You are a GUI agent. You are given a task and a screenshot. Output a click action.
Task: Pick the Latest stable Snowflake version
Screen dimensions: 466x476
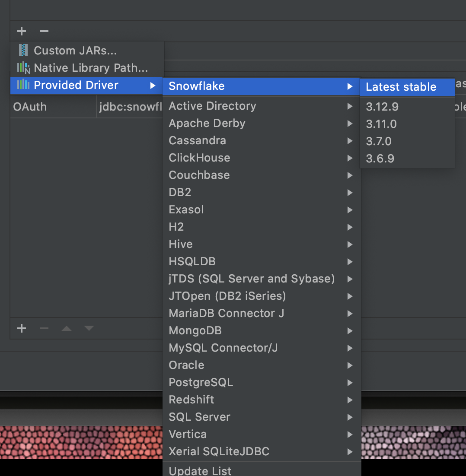pos(400,87)
